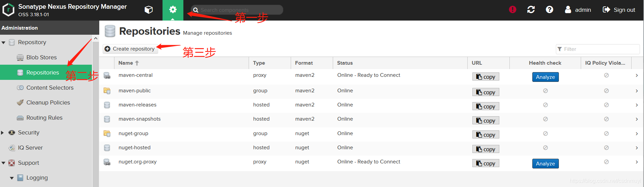Image resolution: width=644 pixels, height=187 pixels.
Task: Open nuget-group row chevron
Action: pos(637,134)
